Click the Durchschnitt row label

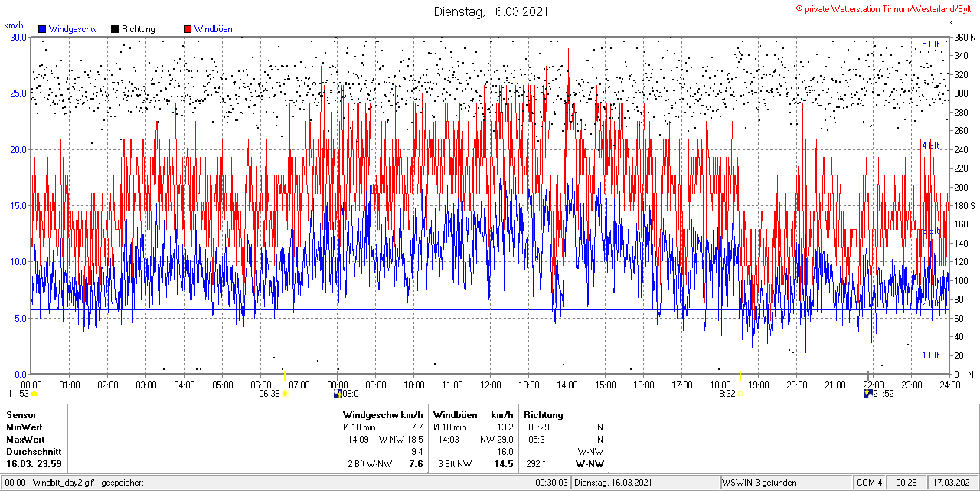coord(33,451)
